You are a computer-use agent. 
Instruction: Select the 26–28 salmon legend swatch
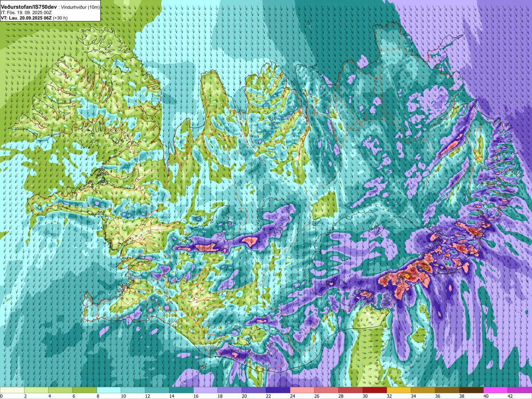click(326, 390)
